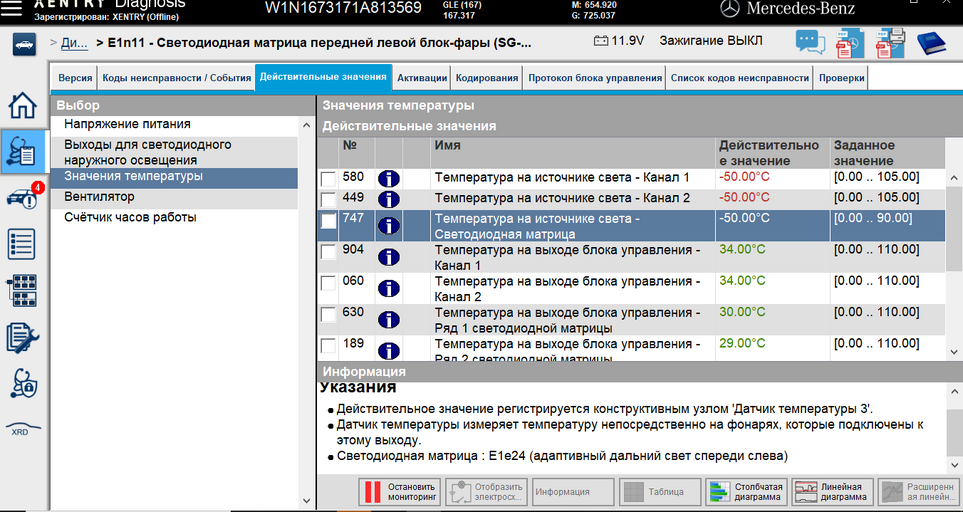This screenshot has height=512, width=963.
Task: Show info icon for value 060
Action: 389,289
